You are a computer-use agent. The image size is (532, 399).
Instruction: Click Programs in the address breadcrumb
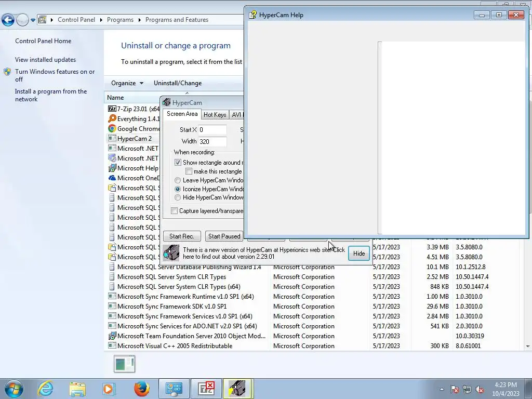[x=120, y=20]
